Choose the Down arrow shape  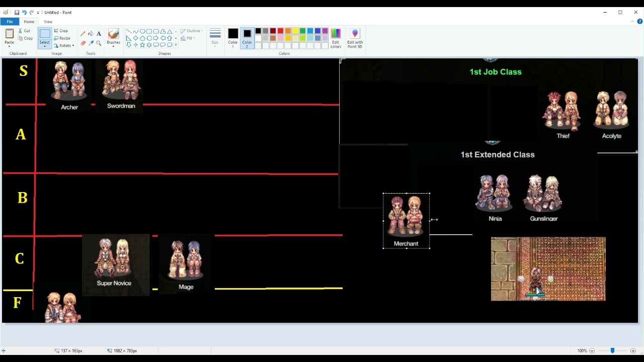[x=129, y=45]
